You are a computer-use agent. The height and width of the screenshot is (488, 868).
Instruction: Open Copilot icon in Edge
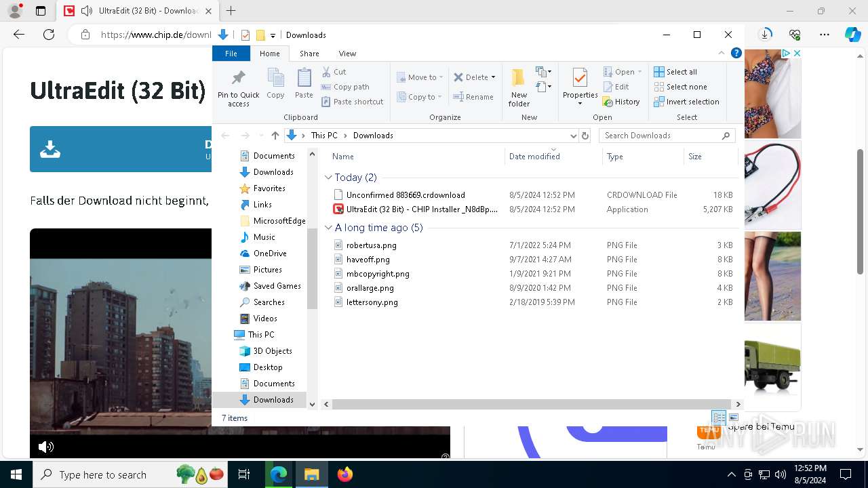click(852, 35)
